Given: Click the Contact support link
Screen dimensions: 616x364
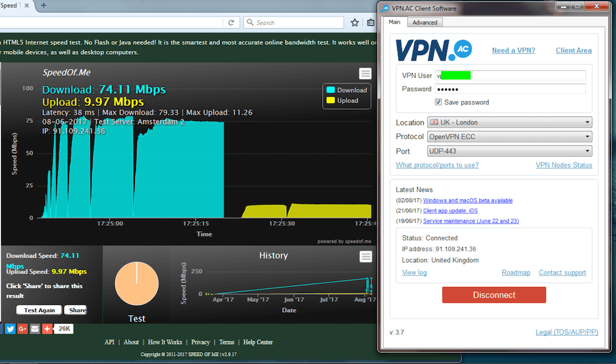Looking at the screenshot, I should (562, 273).
